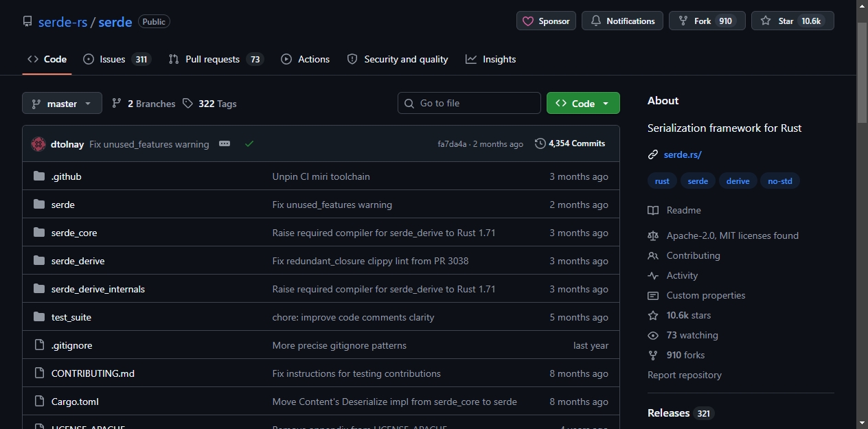Click the scale icon beside licenses
The image size is (868, 429).
[x=653, y=235]
